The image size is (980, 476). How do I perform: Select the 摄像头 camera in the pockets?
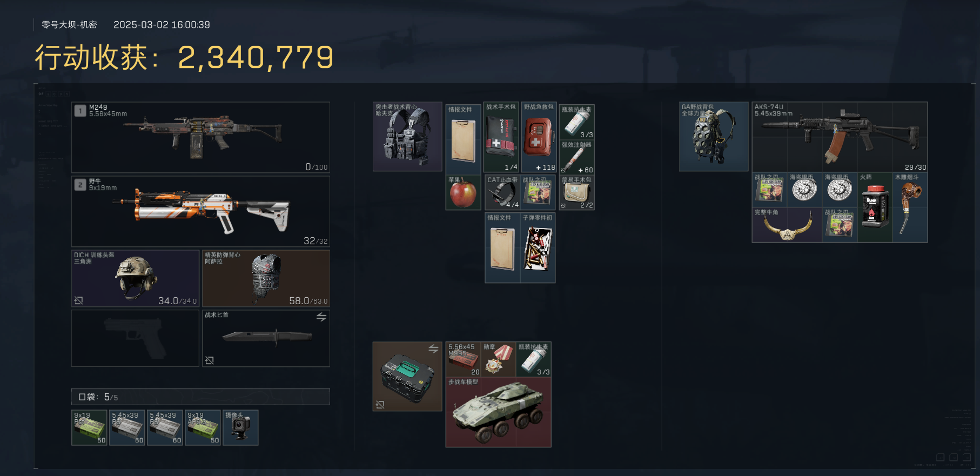pos(240,427)
